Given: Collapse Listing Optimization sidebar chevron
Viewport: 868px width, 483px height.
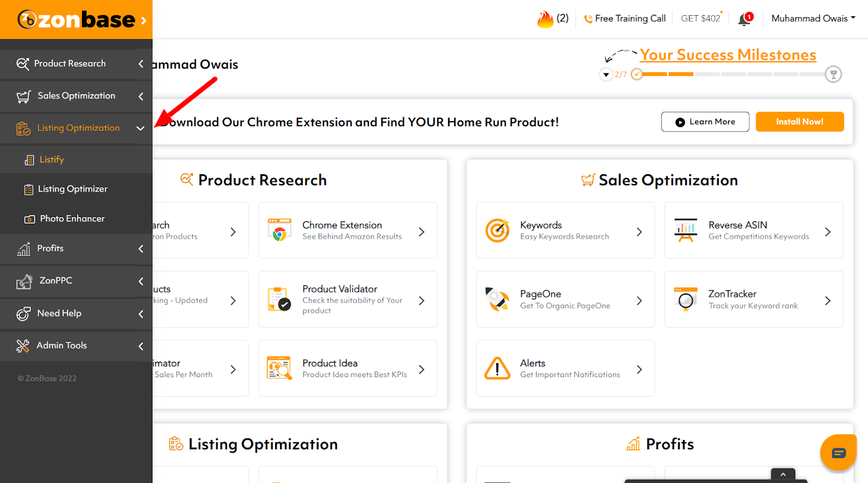Looking at the screenshot, I should pos(141,129).
